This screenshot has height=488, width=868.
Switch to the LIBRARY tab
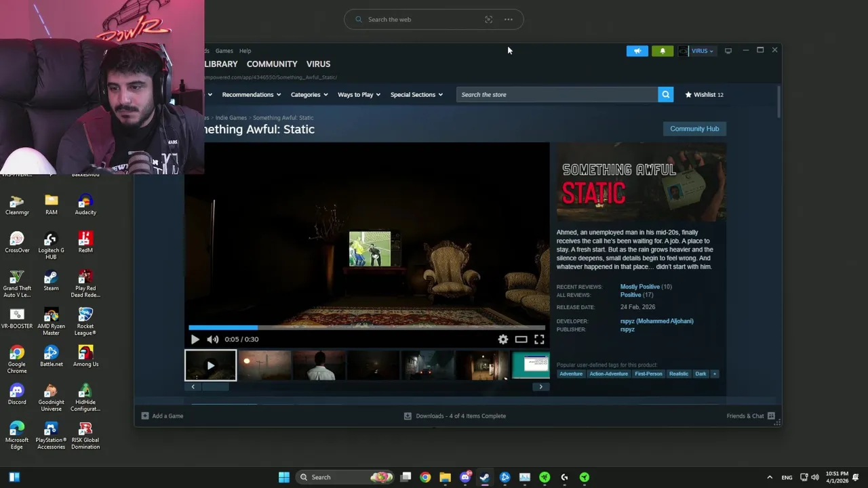(x=221, y=64)
